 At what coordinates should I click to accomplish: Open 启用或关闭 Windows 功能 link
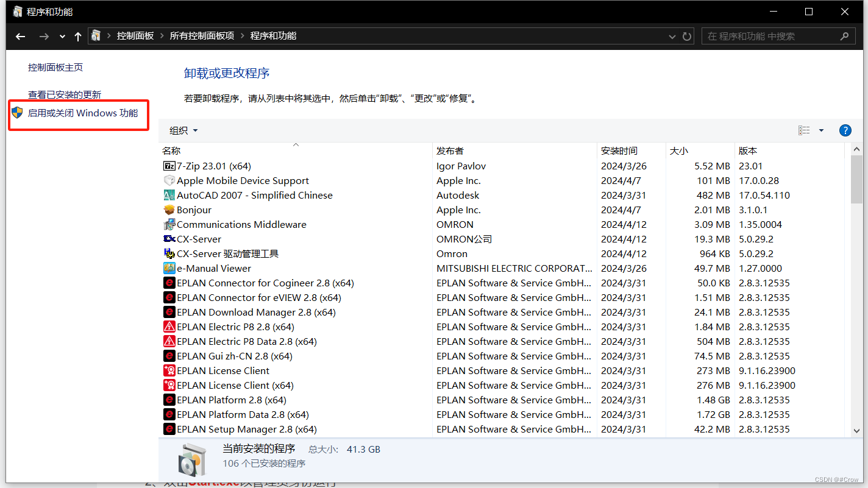tap(83, 113)
